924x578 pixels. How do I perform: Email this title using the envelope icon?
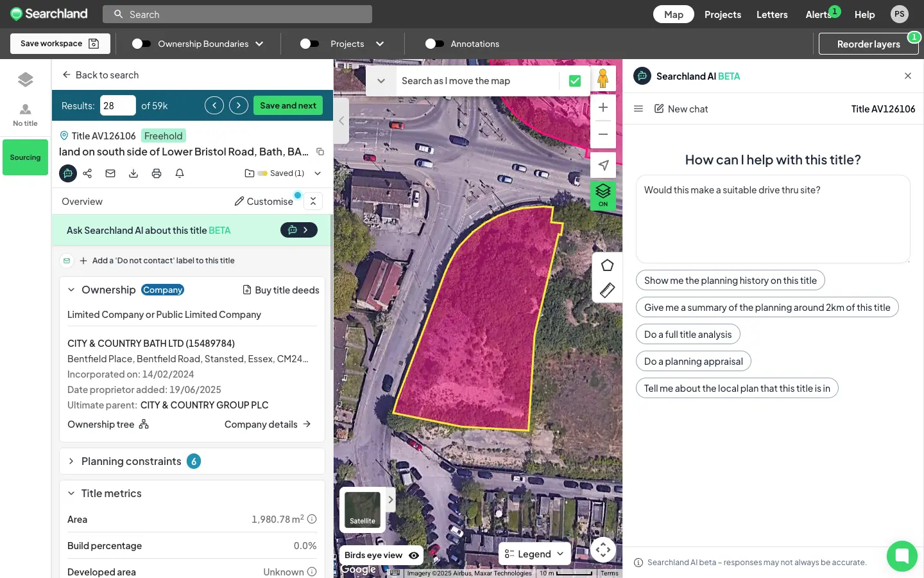pos(110,173)
